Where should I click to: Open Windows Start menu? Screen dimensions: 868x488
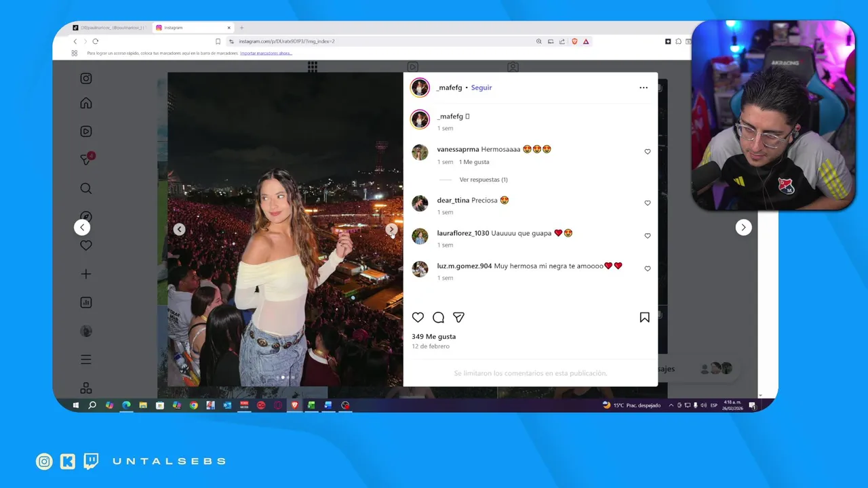tap(76, 405)
